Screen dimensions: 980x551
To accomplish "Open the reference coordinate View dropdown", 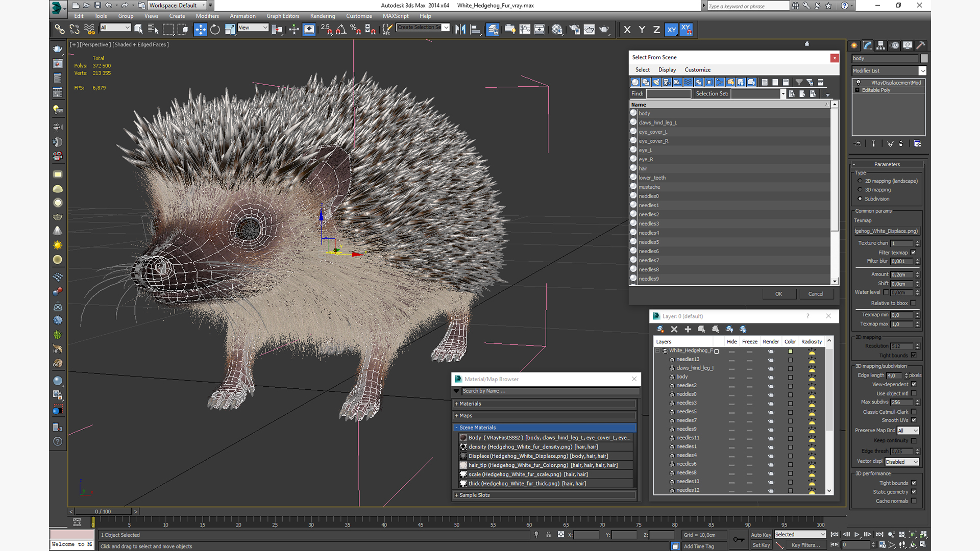I will [x=253, y=28].
